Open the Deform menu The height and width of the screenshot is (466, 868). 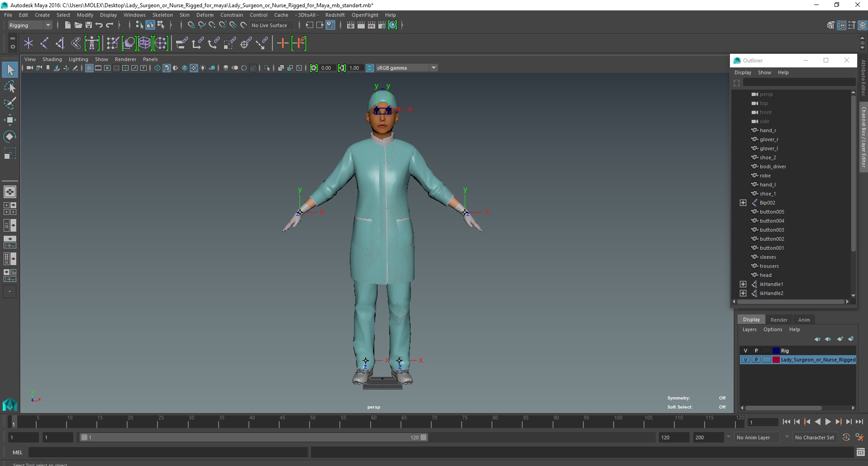pyautogui.click(x=205, y=15)
